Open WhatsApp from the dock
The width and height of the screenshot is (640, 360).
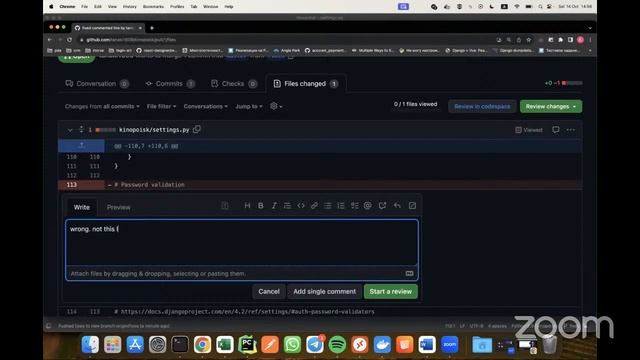tap(292, 345)
